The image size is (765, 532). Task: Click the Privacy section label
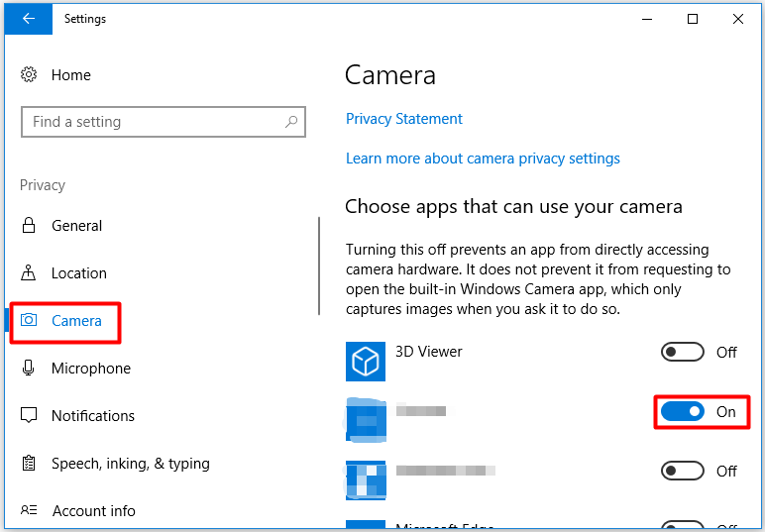point(43,186)
